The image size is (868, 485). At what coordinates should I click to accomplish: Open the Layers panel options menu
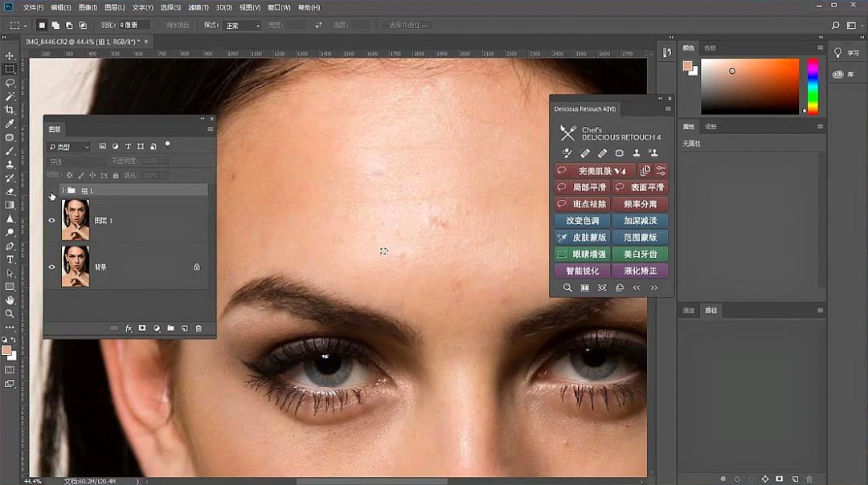click(211, 129)
